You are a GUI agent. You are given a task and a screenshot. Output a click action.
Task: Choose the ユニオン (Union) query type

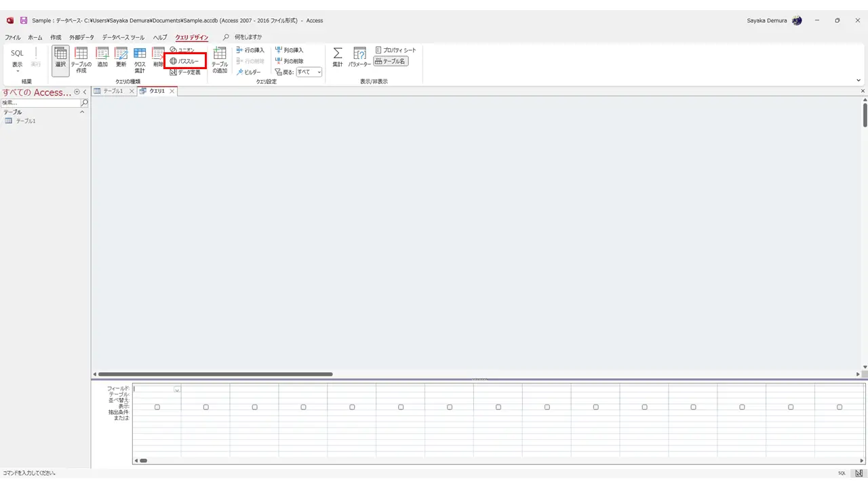point(182,50)
